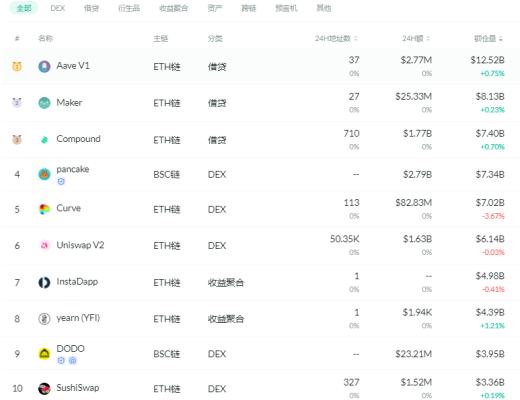
Task: Click the silver medal rank icon for Maker
Action: (x=17, y=102)
